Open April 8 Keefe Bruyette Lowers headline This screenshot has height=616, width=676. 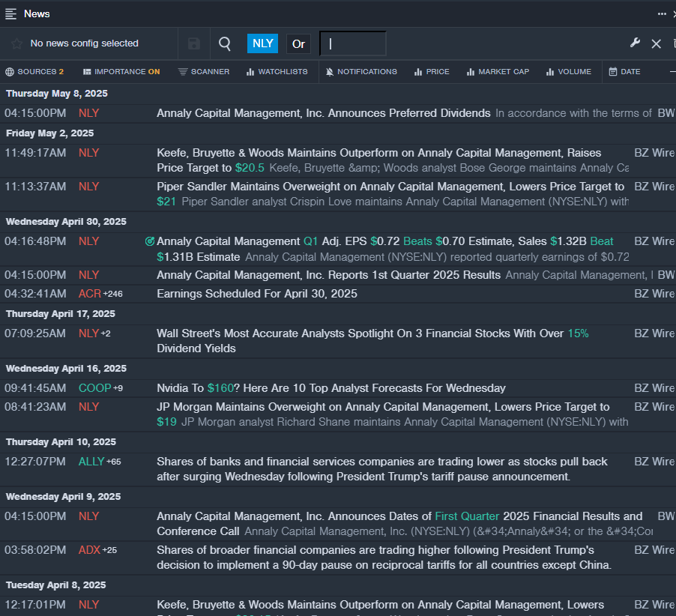click(380, 605)
